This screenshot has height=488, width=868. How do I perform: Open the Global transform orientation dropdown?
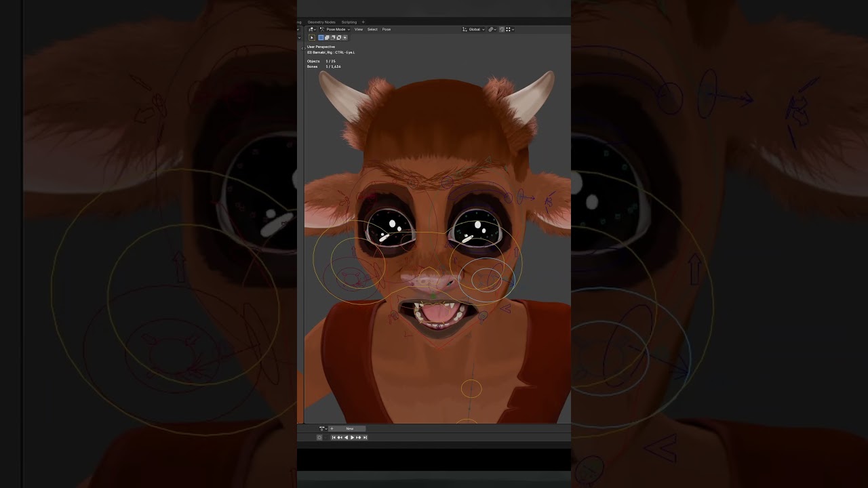473,29
